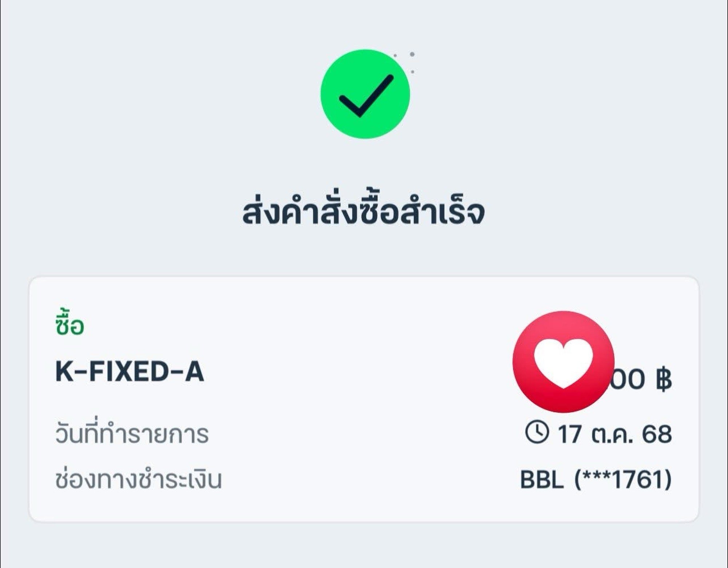Image resolution: width=728 pixels, height=568 pixels.
Task: Click the partially hidden amount digits 00
Action: (x=630, y=380)
